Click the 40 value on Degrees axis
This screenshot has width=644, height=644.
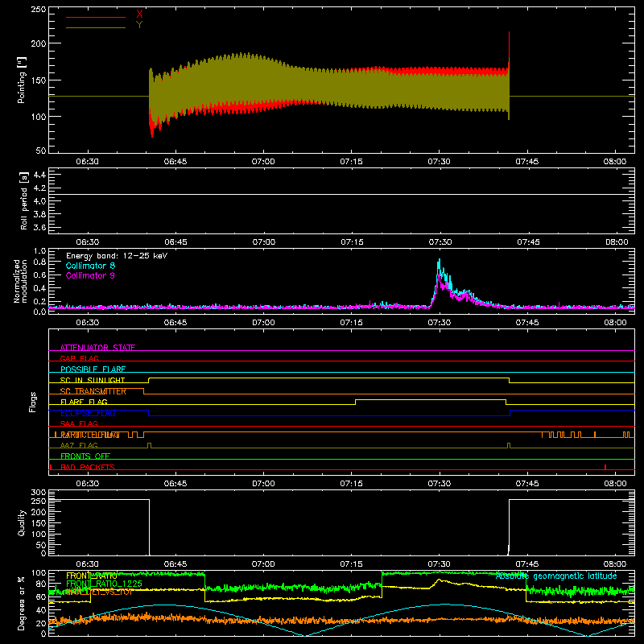point(41,610)
